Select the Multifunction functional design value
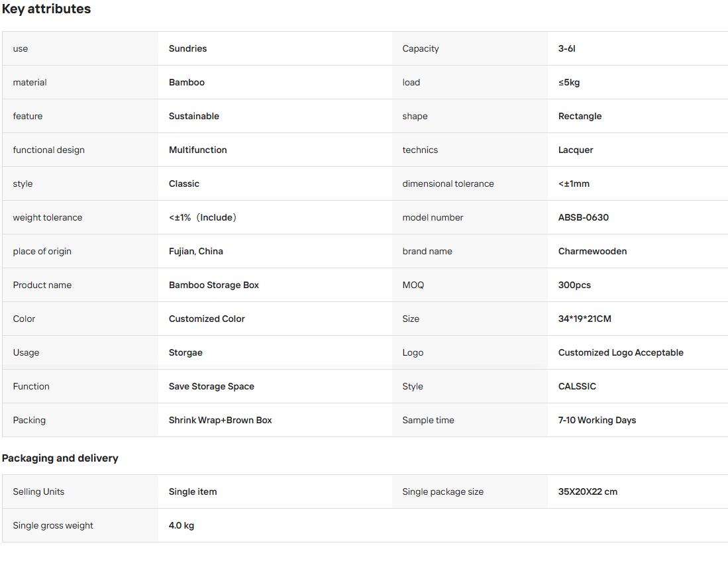 [198, 150]
